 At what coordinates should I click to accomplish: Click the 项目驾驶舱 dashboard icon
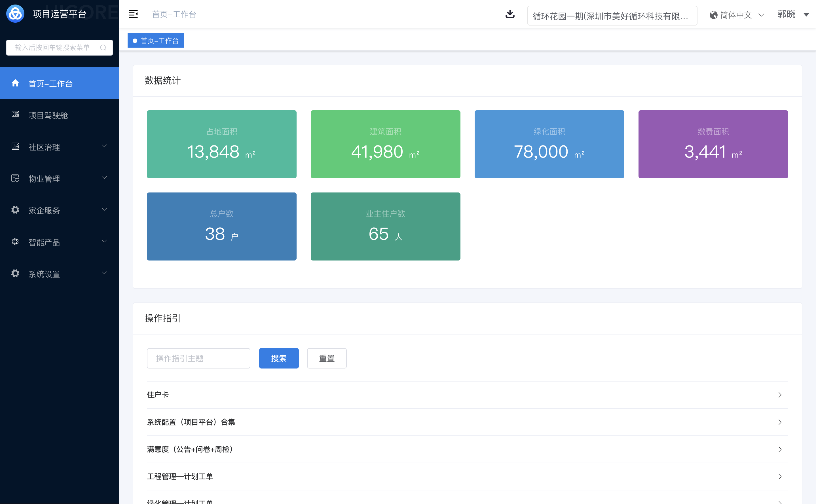(x=15, y=115)
